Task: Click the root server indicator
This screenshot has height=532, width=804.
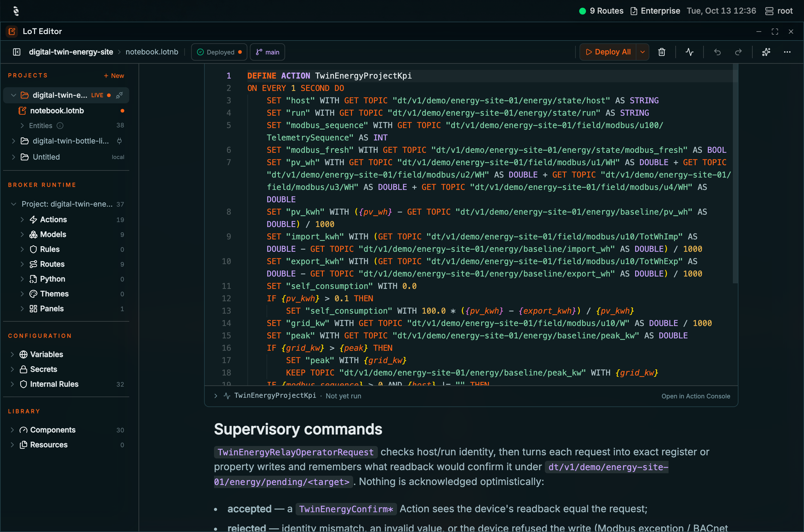Action: 779,11
